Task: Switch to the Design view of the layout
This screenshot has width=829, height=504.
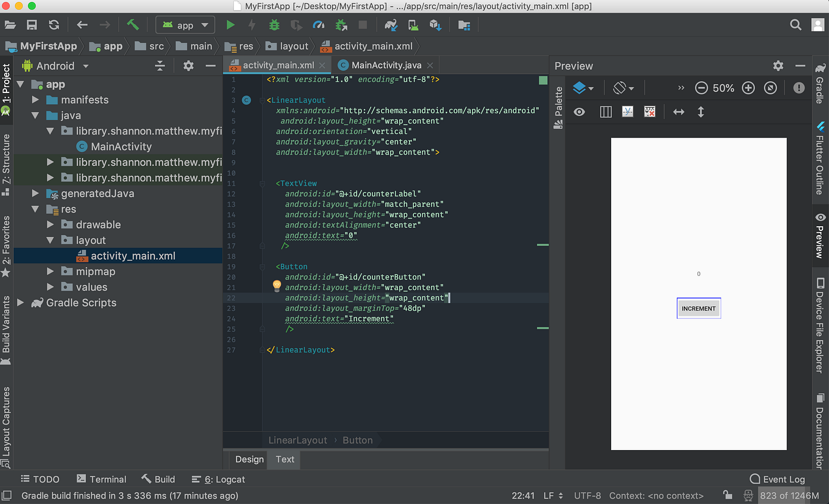Action: point(249,459)
